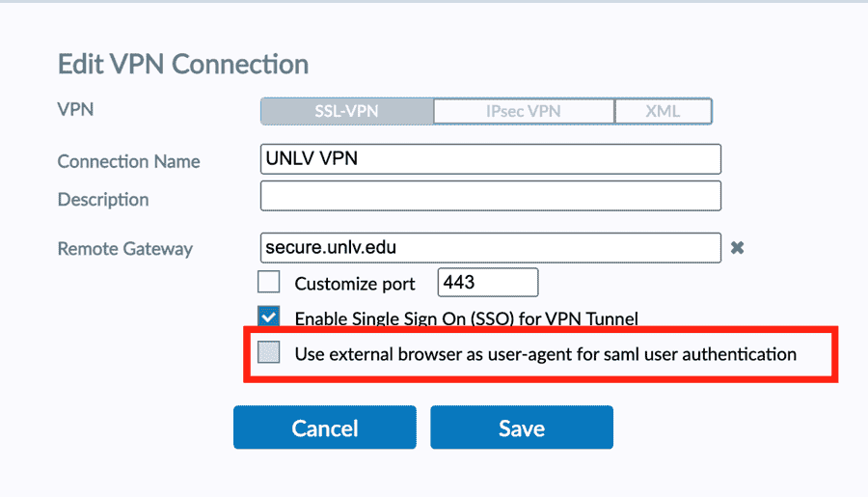868x497 pixels.
Task: Click the Connection Name label text
Action: click(x=128, y=161)
